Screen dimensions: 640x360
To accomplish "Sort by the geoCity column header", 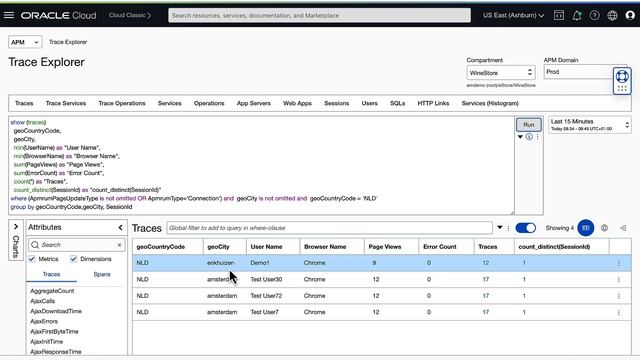I will tap(218, 247).
